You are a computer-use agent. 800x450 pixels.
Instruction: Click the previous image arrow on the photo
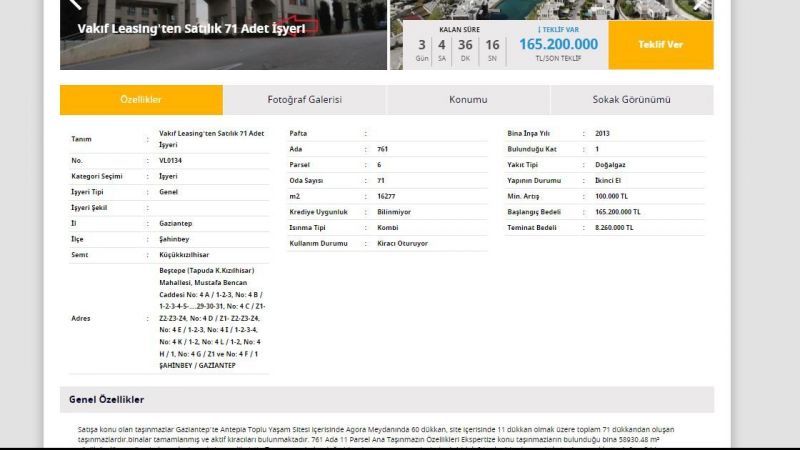71,5
